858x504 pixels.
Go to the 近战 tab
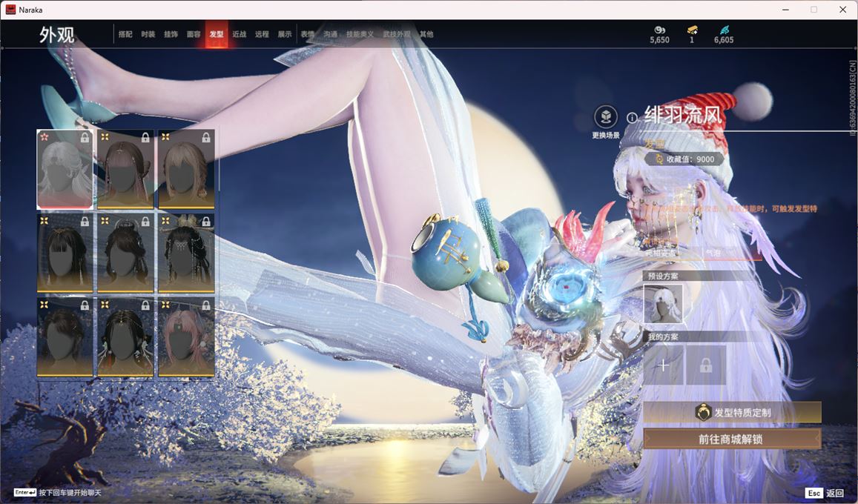(x=239, y=34)
